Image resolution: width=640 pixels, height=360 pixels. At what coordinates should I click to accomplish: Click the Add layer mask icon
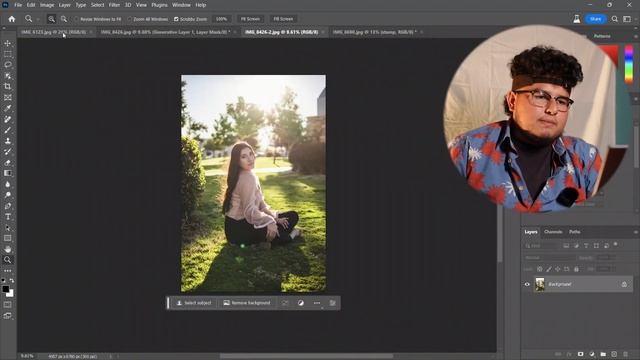pos(580,354)
